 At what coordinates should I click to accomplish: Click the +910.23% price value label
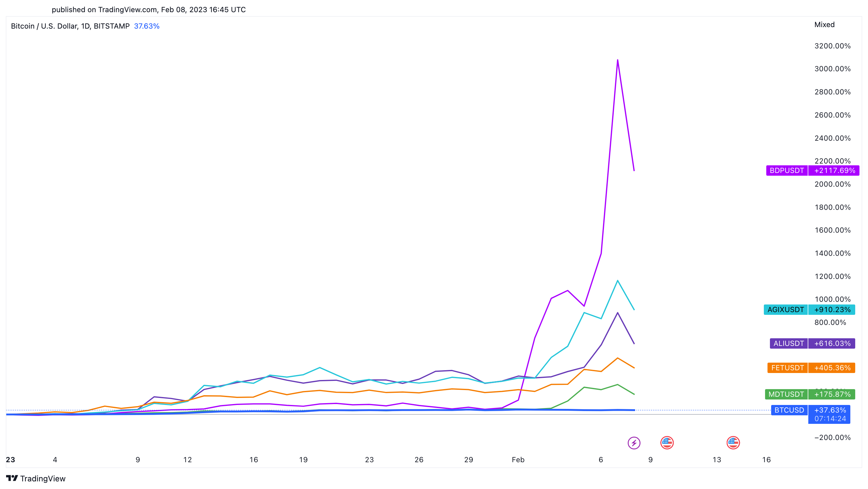[832, 309]
